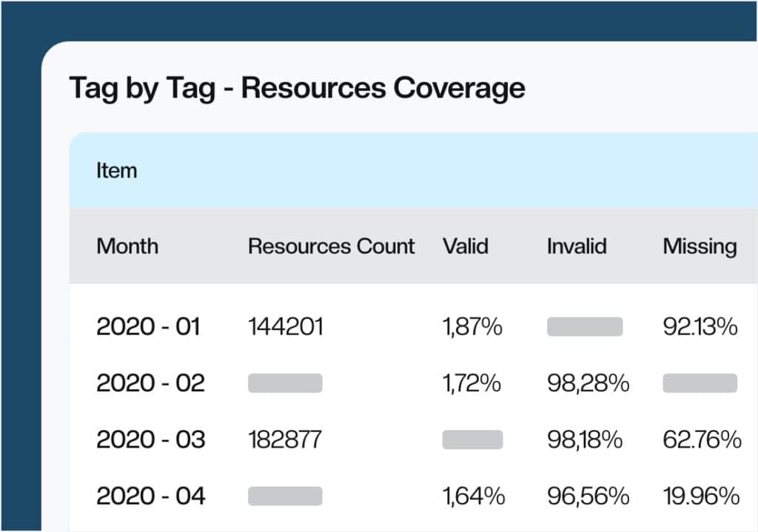Click the "Item" header cell
The image size is (758, 532).
click(x=116, y=170)
